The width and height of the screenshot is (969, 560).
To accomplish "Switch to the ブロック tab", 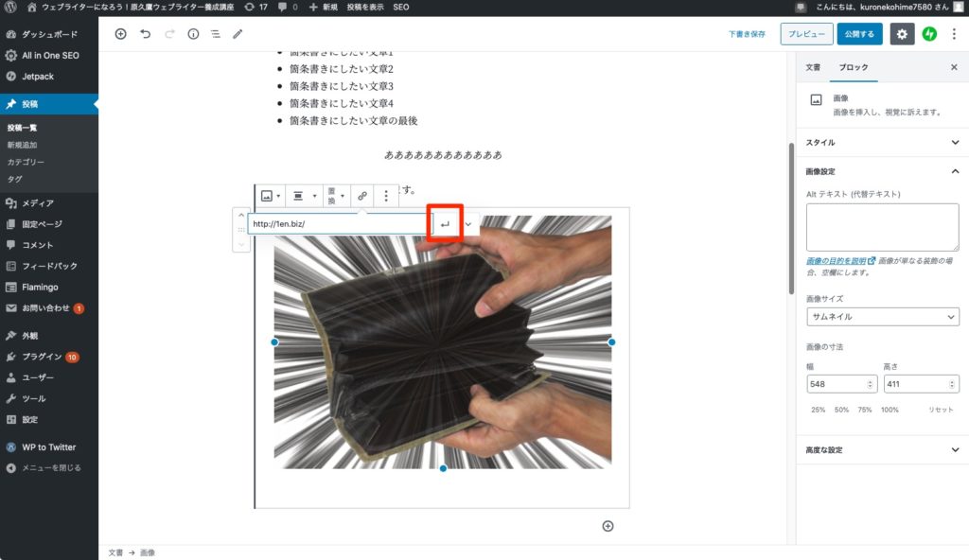I will pos(854,67).
